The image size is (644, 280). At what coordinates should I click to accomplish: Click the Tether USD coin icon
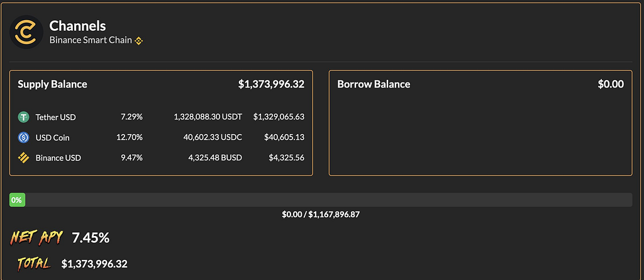[x=24, y=117]
